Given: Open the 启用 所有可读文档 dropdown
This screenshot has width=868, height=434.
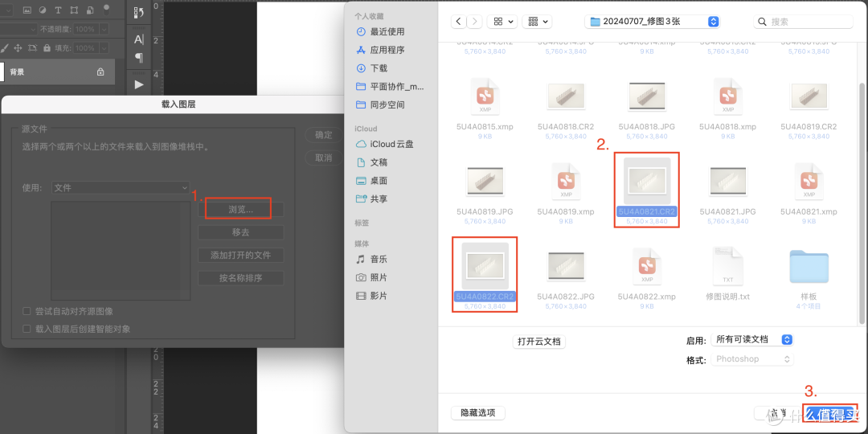Looking at the screenshot, I should coord(752,339).
